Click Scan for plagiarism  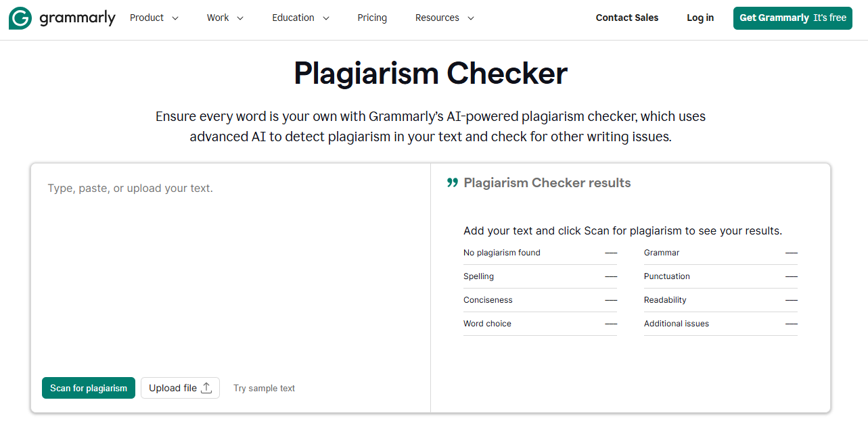(x=88, y=387)
